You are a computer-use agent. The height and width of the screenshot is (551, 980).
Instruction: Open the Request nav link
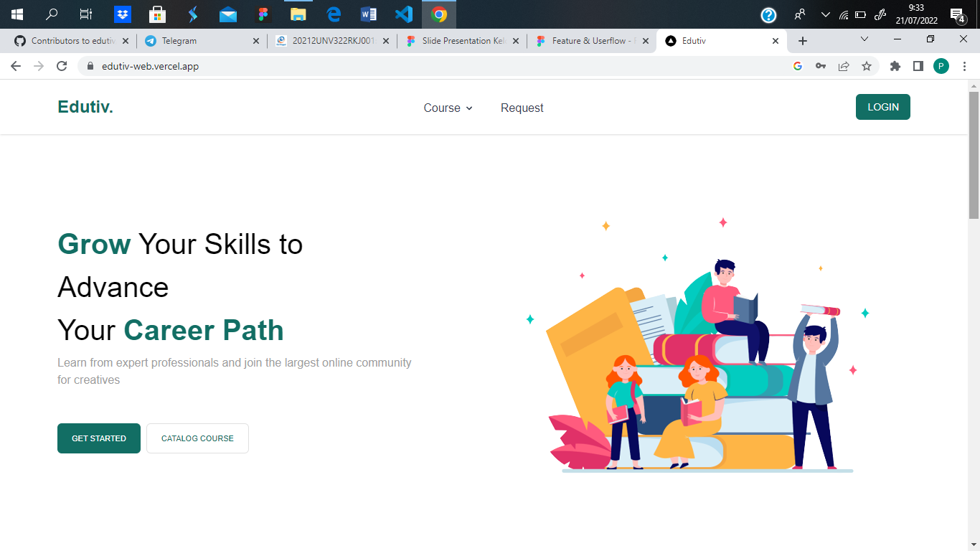(522, 108)
